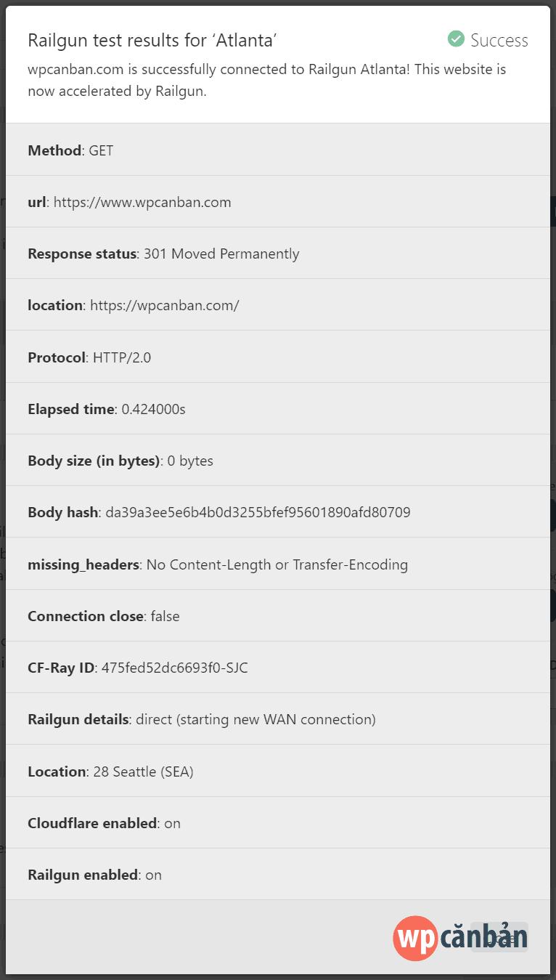The image size is (556, 980).
Task: Click the green Success checkmark icon
Action: [457, 39]
